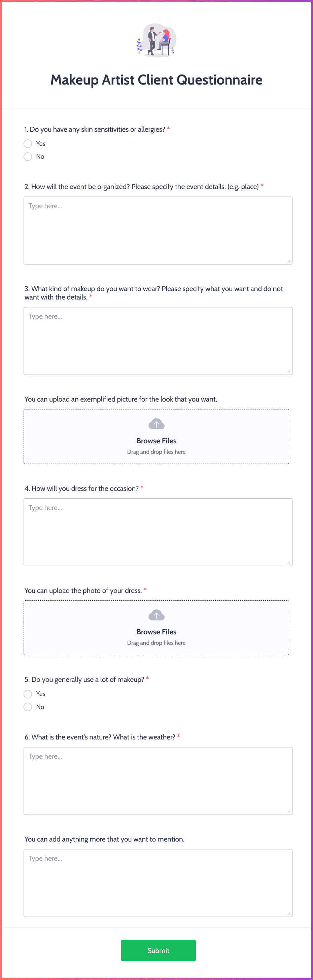The width and height of the screenshot is (313, 980).
Task: Click the resize handle of additional comments textarea
Action: point(289,913)
